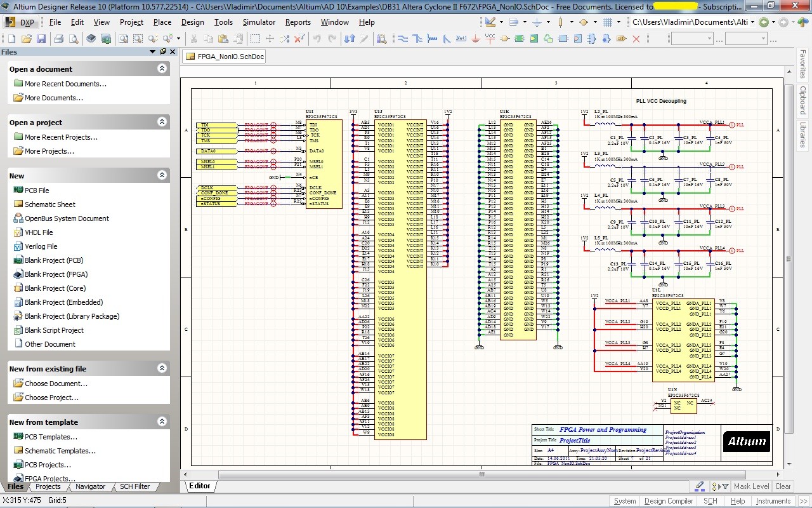Click the Print Preview icon

(74, 39)
